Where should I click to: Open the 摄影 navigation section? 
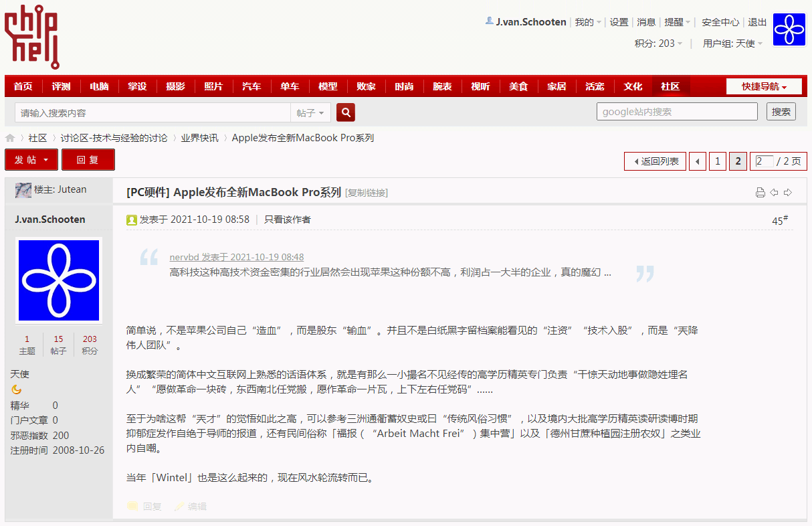(175, 86)
